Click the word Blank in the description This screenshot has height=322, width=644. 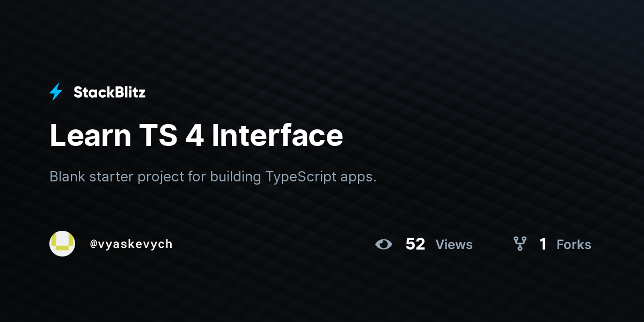click(67, 177)
